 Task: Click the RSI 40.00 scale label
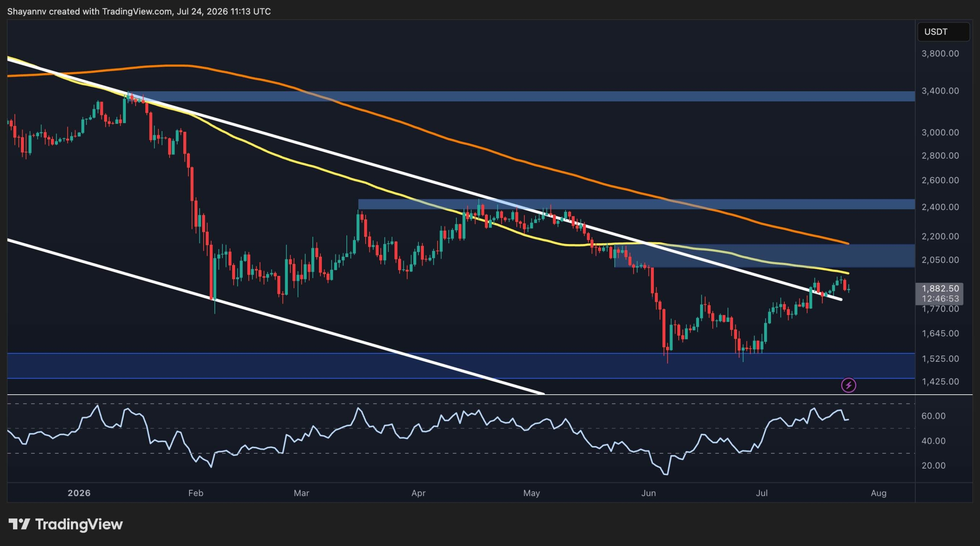coord(933,441)
